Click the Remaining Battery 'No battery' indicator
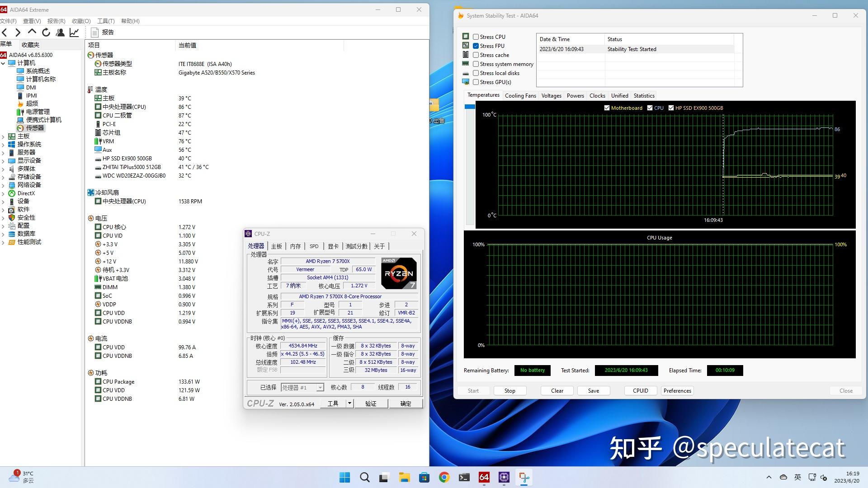The width and height of the screenshot is (868, 488). point(532,370)
